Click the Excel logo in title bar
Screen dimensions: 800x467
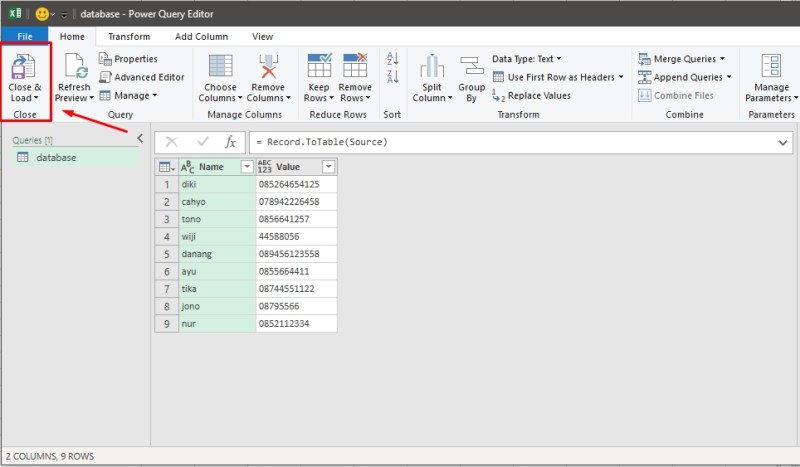tap(15, 14)
